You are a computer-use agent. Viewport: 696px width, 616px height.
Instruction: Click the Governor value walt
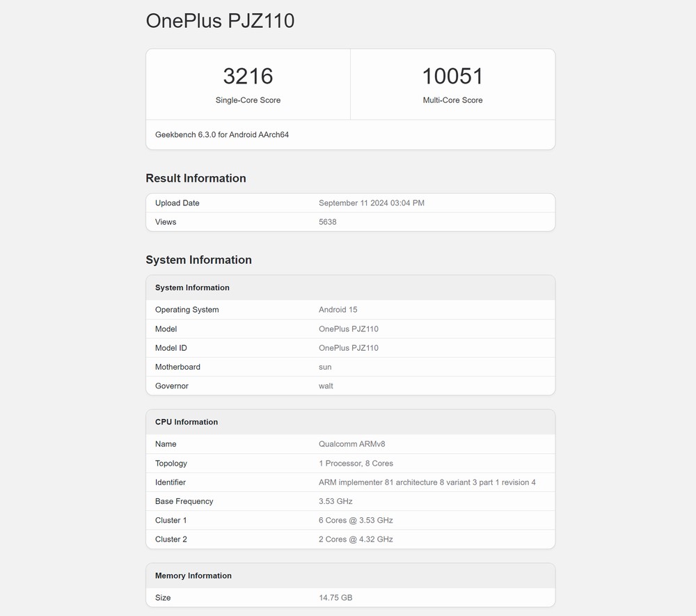pos(326,386)
